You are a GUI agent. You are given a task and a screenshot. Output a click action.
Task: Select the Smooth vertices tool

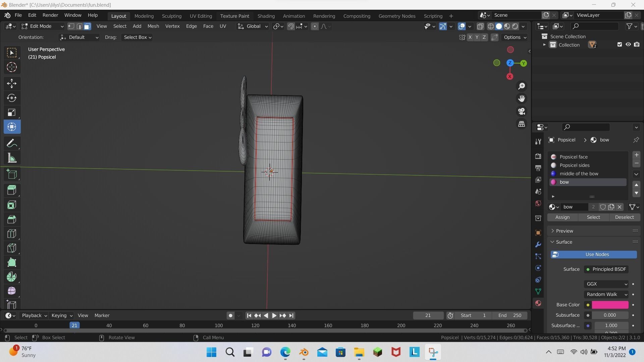[12, 291]
